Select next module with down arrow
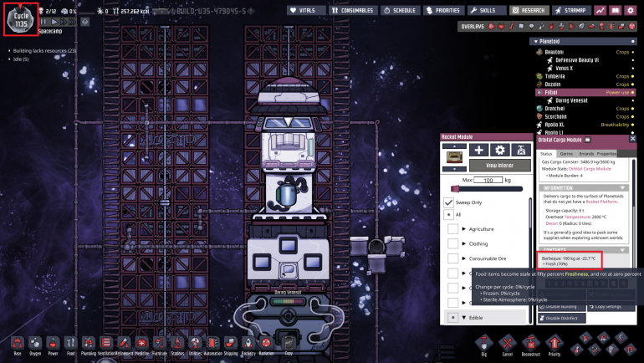Image resolution: width=644 pixels, height=363 pixels. click(454, 169)
